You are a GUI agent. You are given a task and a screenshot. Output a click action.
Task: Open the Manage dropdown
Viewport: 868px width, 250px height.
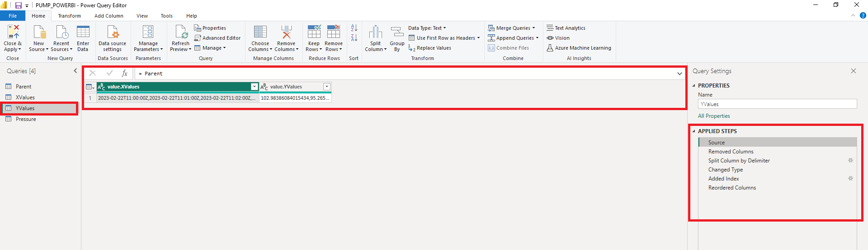(x=210, y=48)
